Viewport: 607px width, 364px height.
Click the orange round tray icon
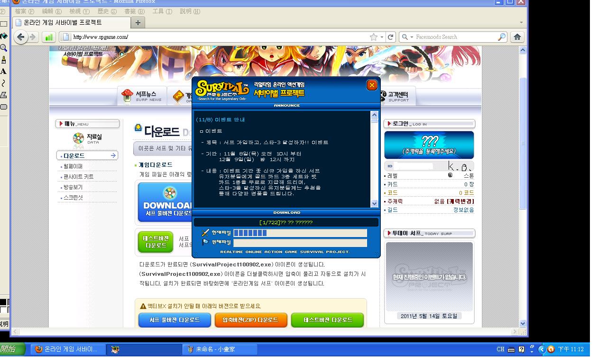[x=551, y=349]
